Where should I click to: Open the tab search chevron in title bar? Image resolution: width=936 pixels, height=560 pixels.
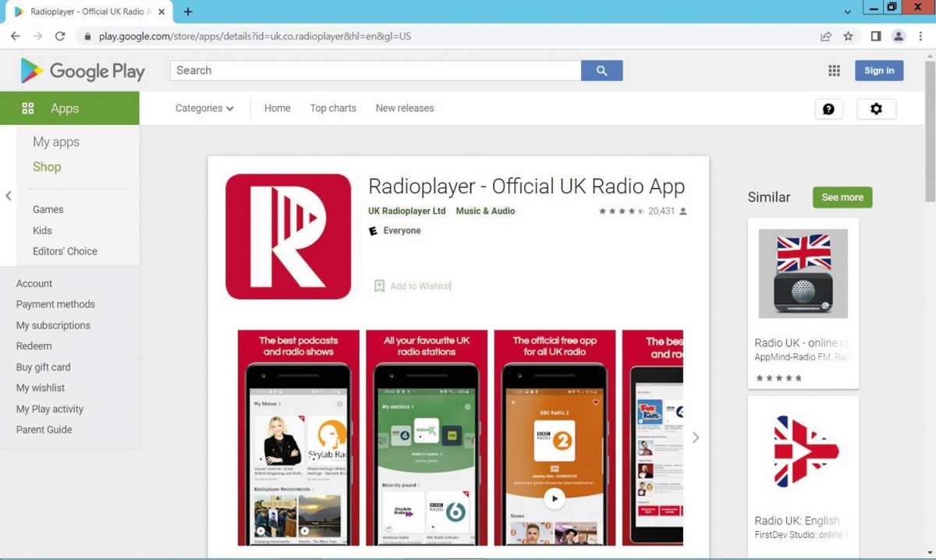(848, 12)
